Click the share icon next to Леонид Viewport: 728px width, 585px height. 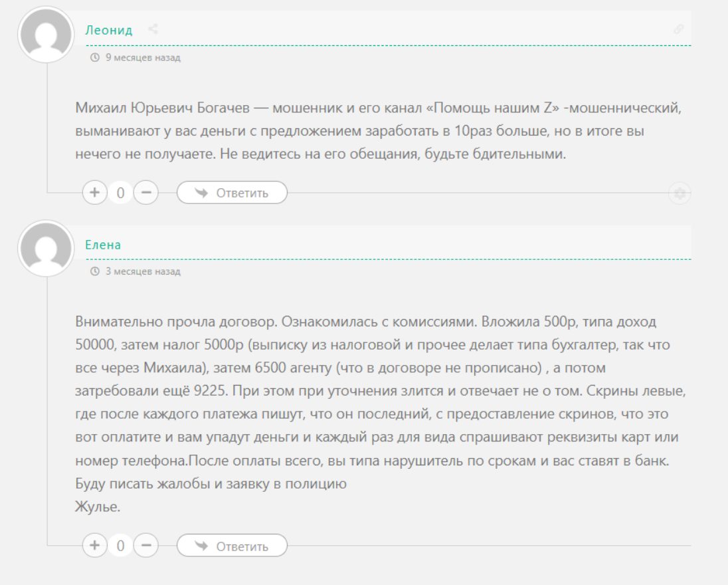click(153, 29)
